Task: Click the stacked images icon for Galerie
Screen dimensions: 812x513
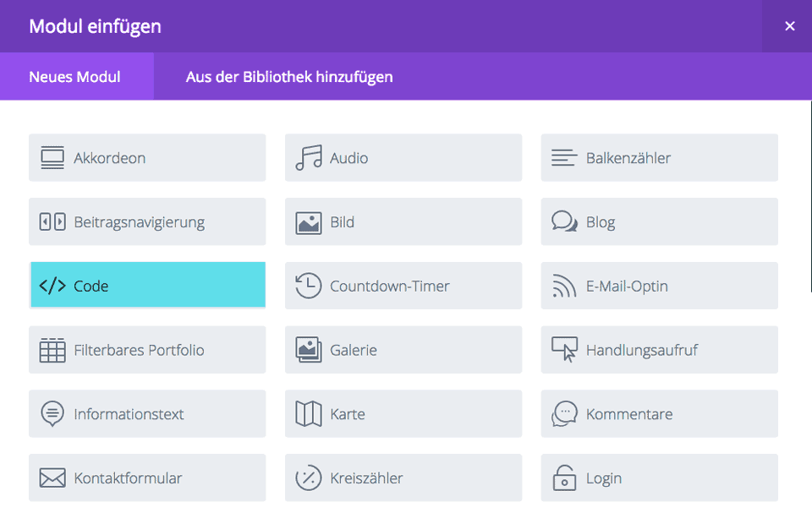Action: [309, 350]
